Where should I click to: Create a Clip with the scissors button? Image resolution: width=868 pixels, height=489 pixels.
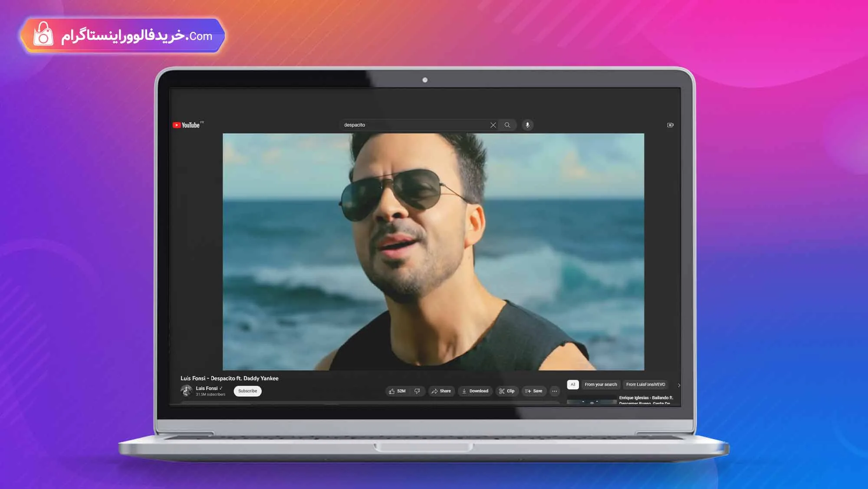[x=507, y=391]
